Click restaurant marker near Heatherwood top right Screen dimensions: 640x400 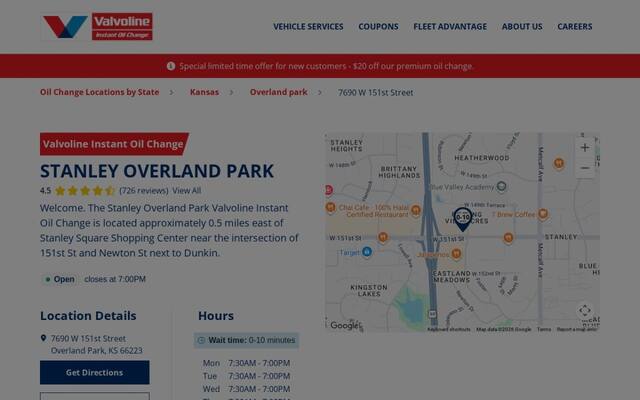click(x=559, y=164)
